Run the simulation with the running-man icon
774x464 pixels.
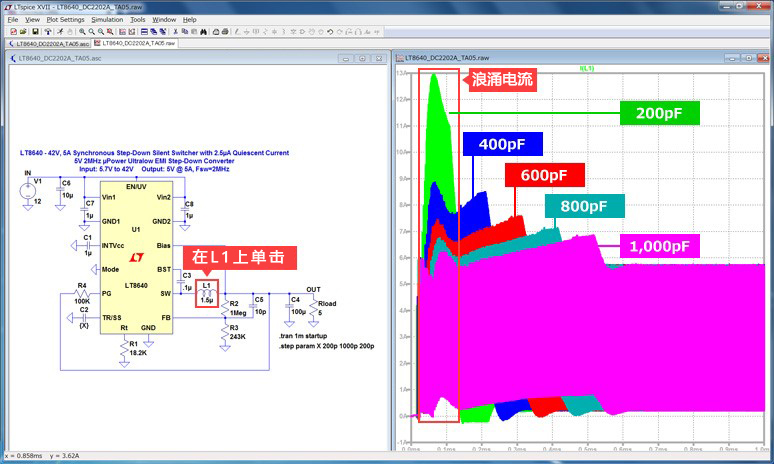pyautogui.click(x=61, y=32)
